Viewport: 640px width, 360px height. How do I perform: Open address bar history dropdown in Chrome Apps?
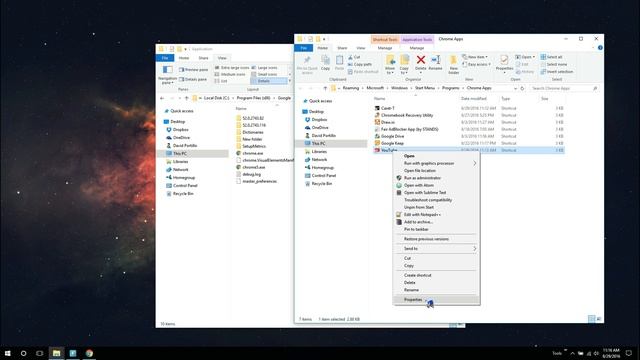click(516, 88)
